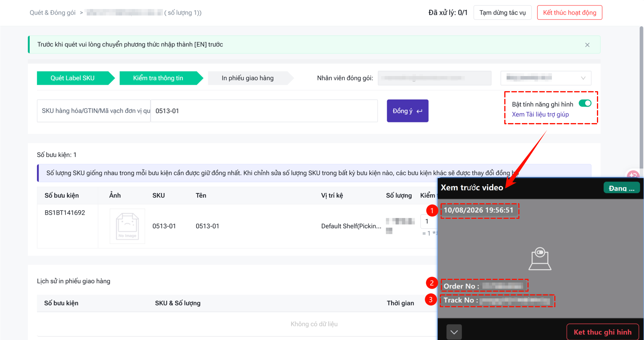644x340 pixels.
Task: Click the quantity check field showing 1
Action: [429, 221]
